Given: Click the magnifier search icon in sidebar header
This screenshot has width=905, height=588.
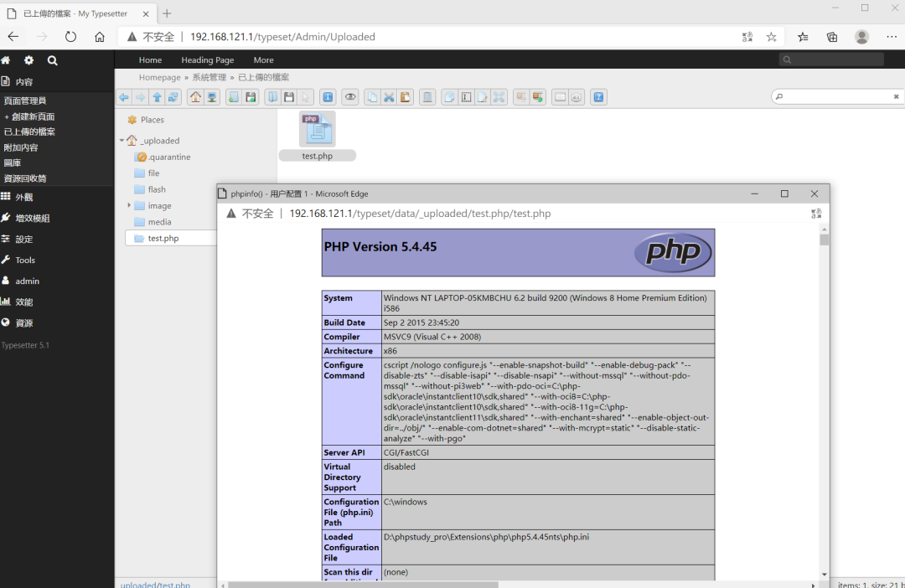Looking at the screenshot, I should point(53,60).
